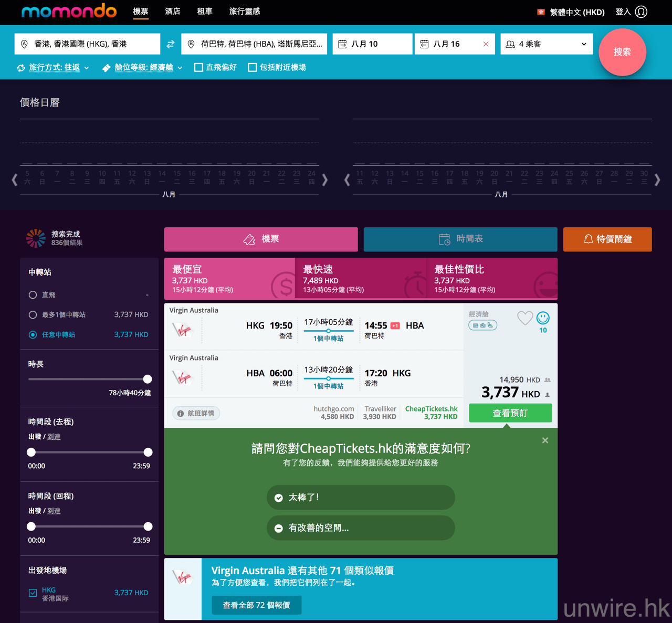This screenshot has width=672, height=623.
Task: Show earlier departure dates with the left arrow
Action: click(15, 180)
